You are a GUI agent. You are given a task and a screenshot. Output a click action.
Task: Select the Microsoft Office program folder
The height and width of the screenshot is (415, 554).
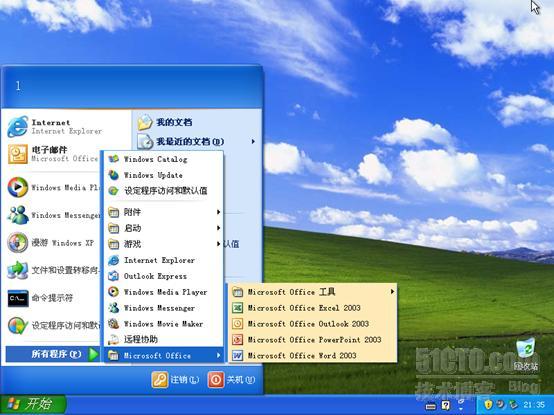pos(164,355)
